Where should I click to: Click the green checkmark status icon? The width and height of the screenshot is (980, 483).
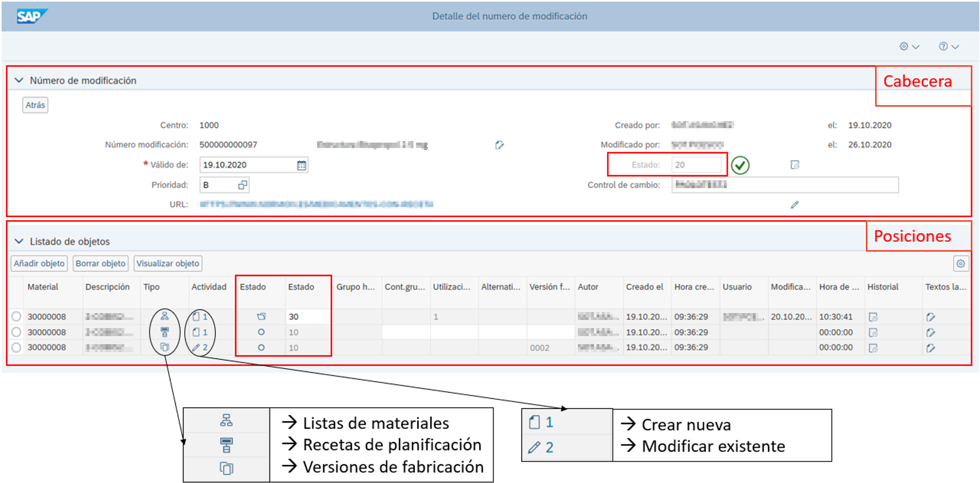click(x=740, y=165)
